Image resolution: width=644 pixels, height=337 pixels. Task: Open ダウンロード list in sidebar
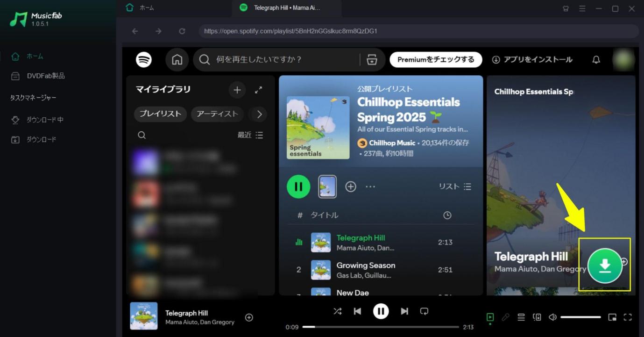coord(34,139)
